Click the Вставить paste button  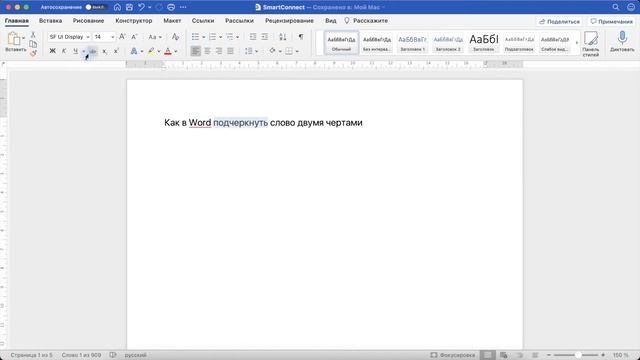tap(14, 42)
